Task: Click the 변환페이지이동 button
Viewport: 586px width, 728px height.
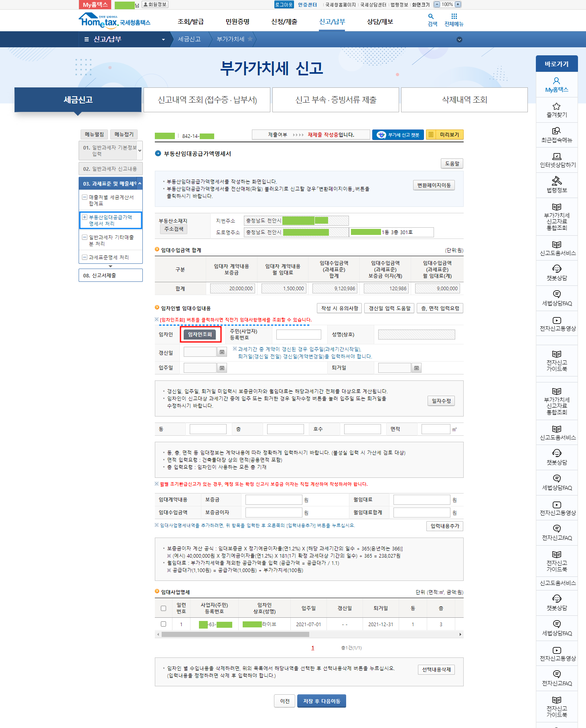Action: coord(434,185)
